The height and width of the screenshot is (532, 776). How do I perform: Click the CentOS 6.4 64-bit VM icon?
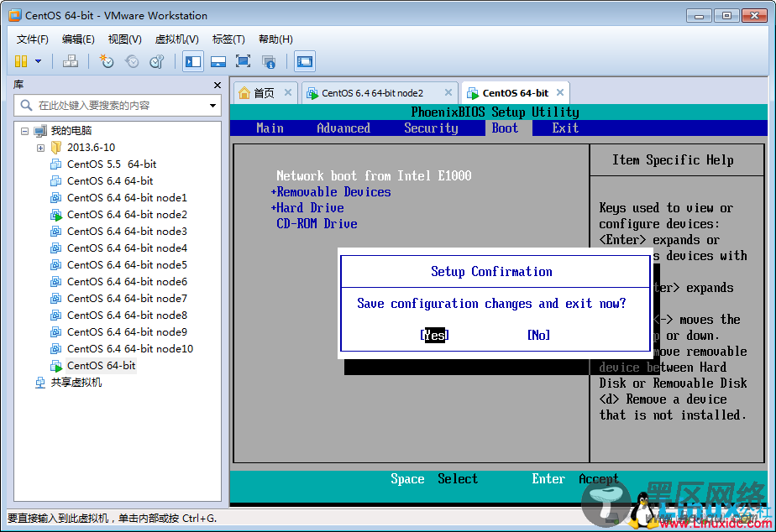pyautogui.click(x=56, y=181)
